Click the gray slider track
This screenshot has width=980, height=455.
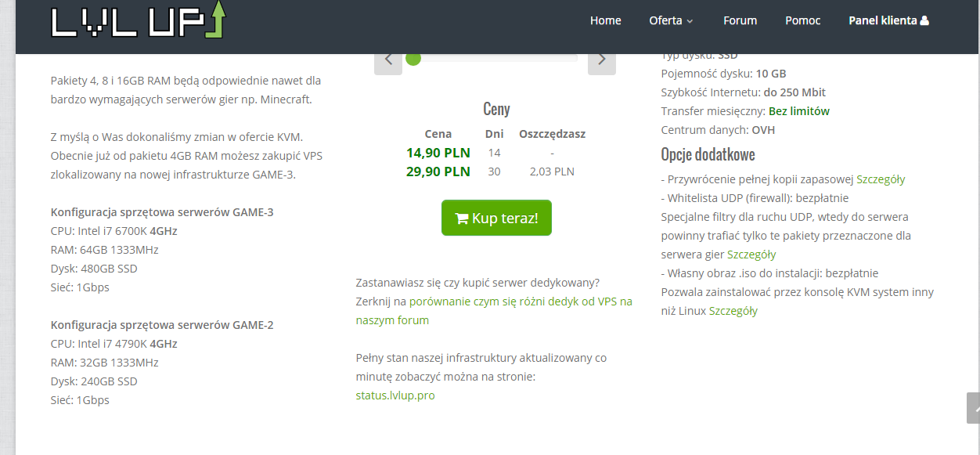(x=501, y=58)
